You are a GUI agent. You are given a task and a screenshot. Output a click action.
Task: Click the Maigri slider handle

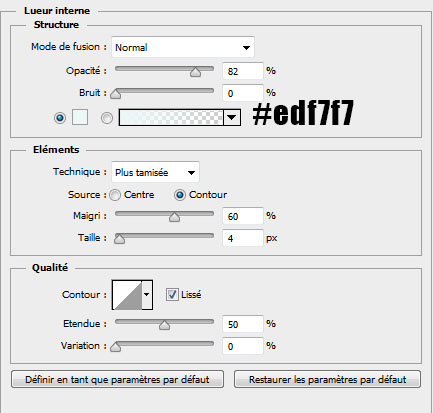coord(174,217)
